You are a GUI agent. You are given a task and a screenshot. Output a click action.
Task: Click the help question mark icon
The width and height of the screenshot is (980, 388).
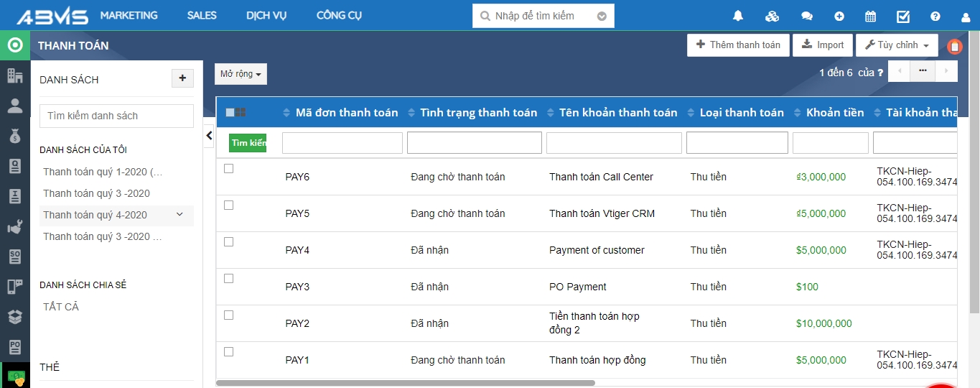point(935,16)
